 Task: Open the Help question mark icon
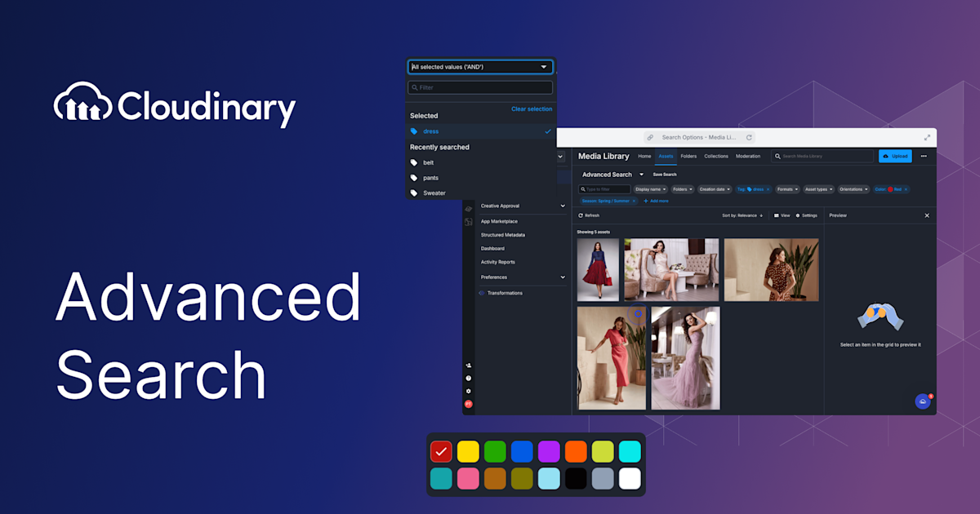click(x=467, y=378)
